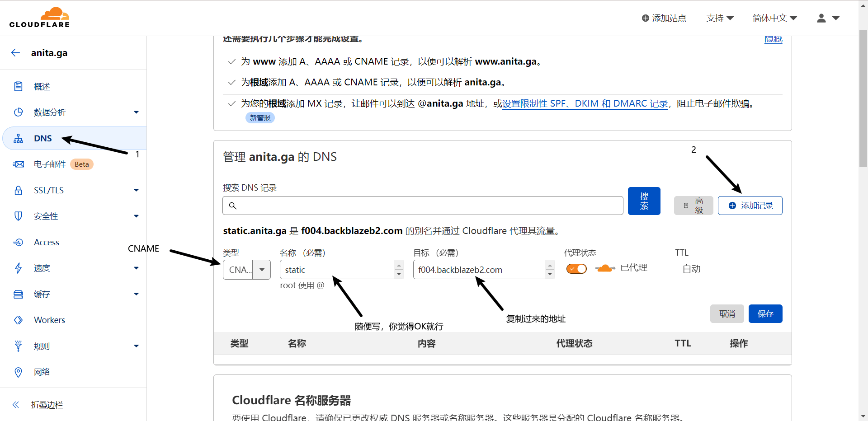Open the record type CNAME dropdown
The height and width of the screenshot is (421, 868).
(247, 270)
